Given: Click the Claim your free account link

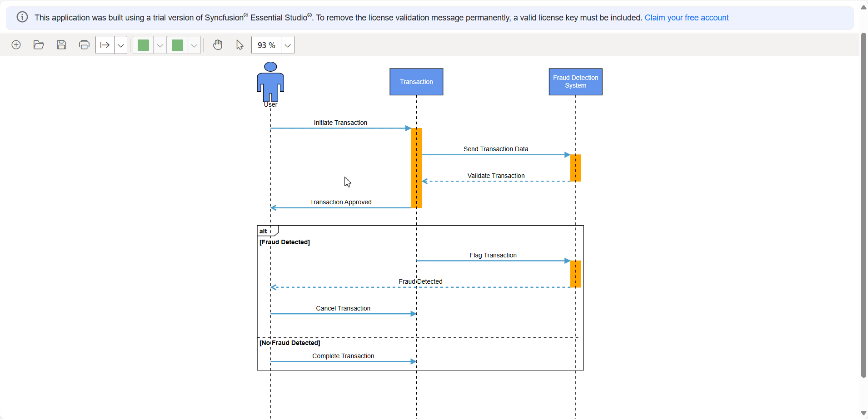Looking at the screenshot, I should pyautogui.click(x=686, y=18).
